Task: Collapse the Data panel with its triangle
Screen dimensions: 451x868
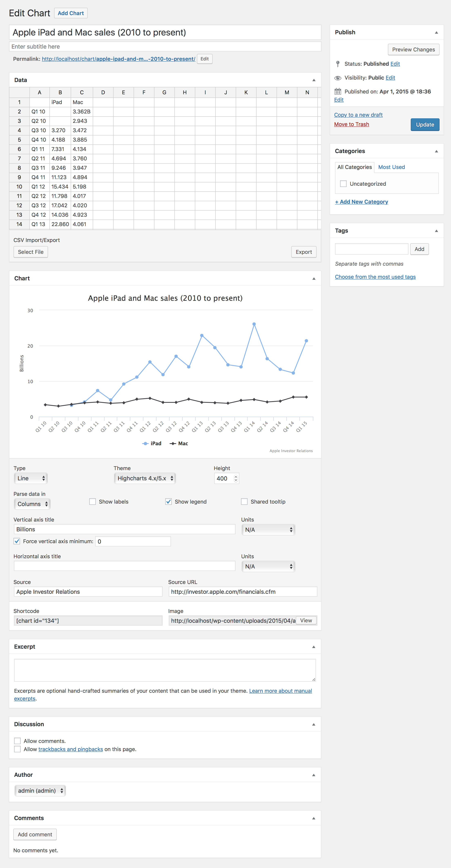Action: coord(314,80)
